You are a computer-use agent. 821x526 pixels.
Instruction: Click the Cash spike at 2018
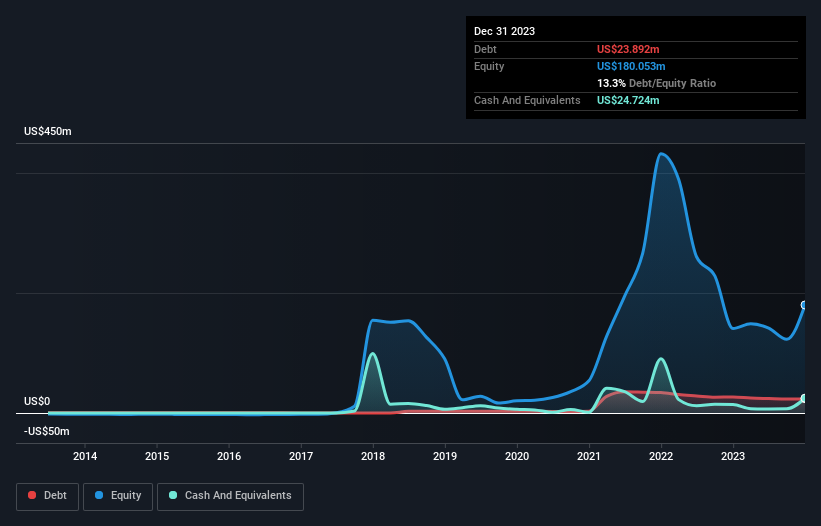pyautogui.click(x=372, y=354)
